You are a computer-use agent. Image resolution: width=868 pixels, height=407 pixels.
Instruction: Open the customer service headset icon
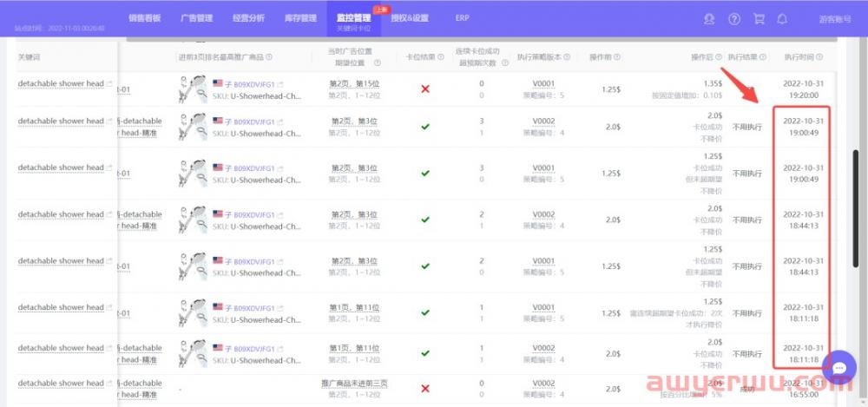point(708,19)
